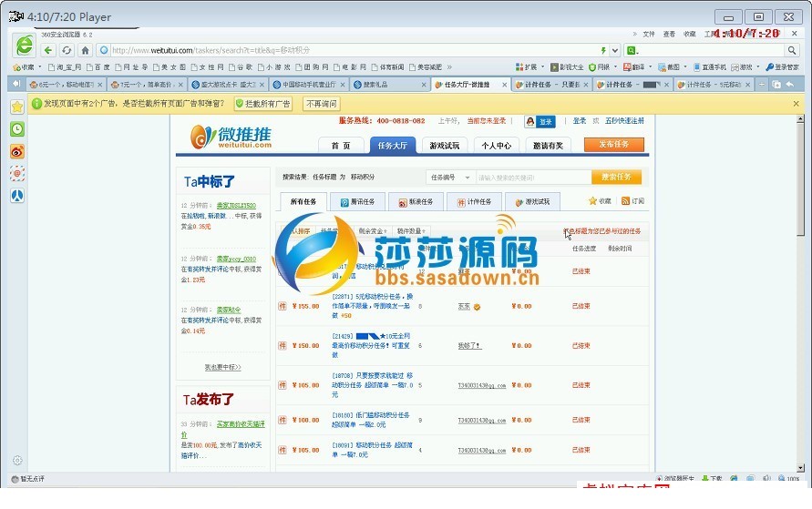812x509 pixels.
Task: Open the 淘宝网 bookmark
Action: click(x=65, y=66)
